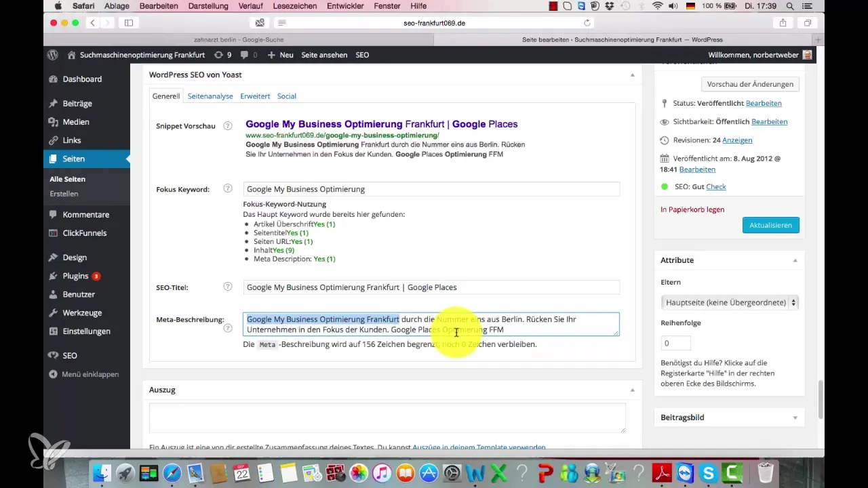
Task: Collapse the Auszug panel
Action: (632, 390)
